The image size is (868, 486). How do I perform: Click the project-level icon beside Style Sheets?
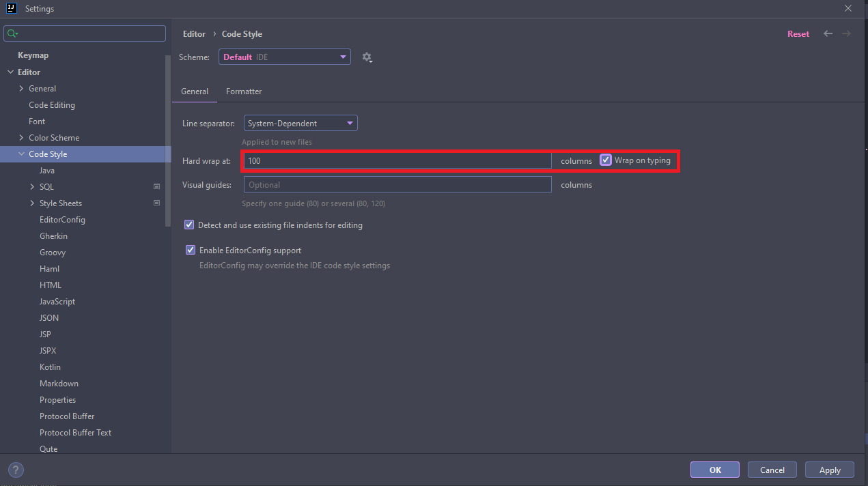156,203
